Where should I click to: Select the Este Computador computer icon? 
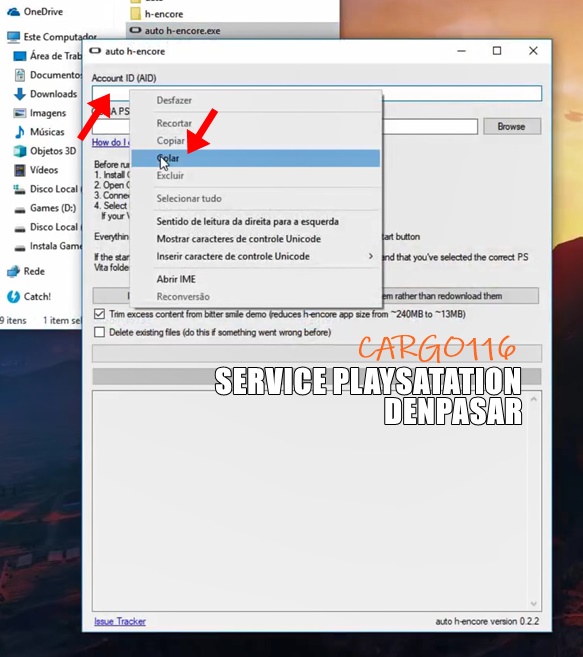pos(13,37)
